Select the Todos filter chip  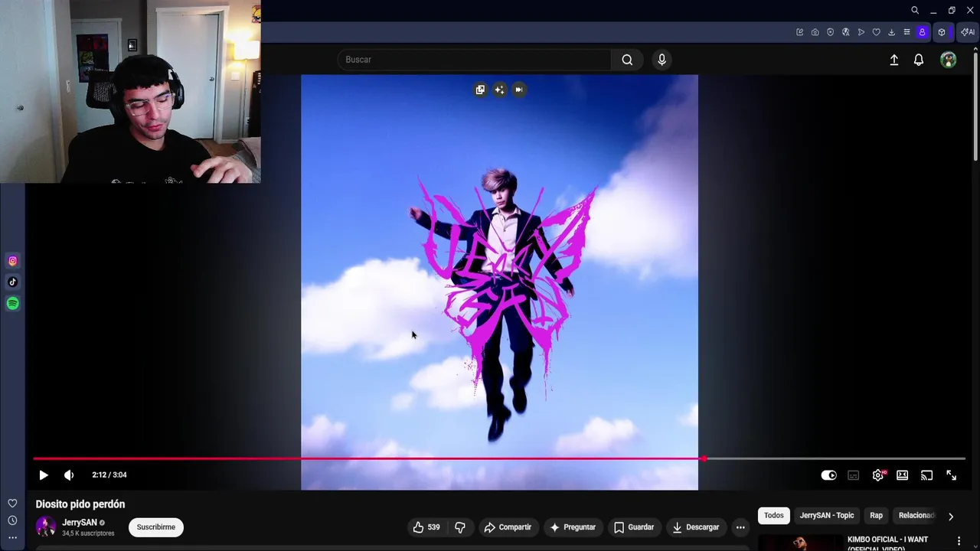click(774, 516)
